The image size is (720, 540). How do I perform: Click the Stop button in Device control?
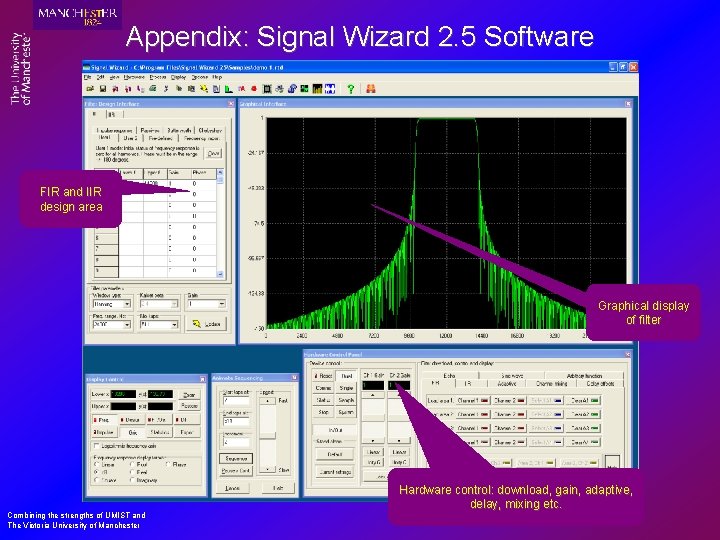tap(323, 412)
